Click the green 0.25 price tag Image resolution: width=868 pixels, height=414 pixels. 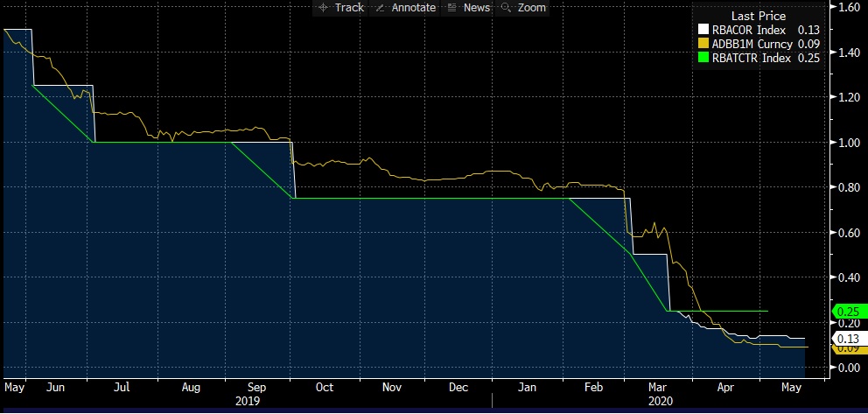(847, 312)
